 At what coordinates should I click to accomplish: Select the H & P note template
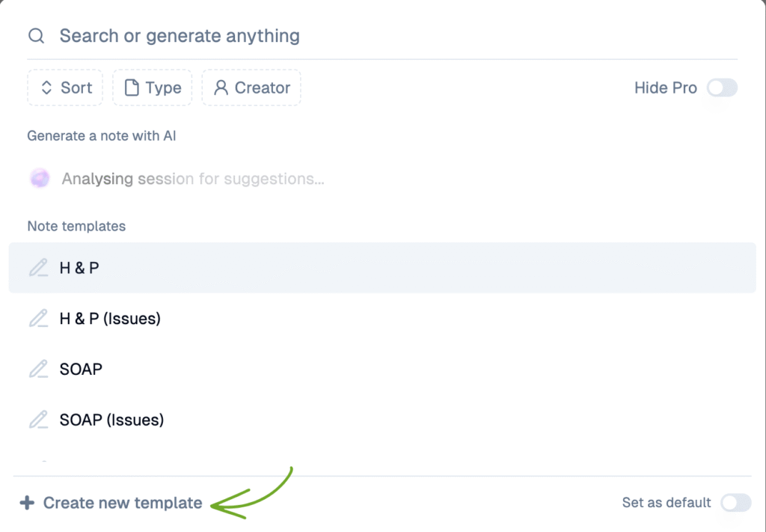pos(79,268)
